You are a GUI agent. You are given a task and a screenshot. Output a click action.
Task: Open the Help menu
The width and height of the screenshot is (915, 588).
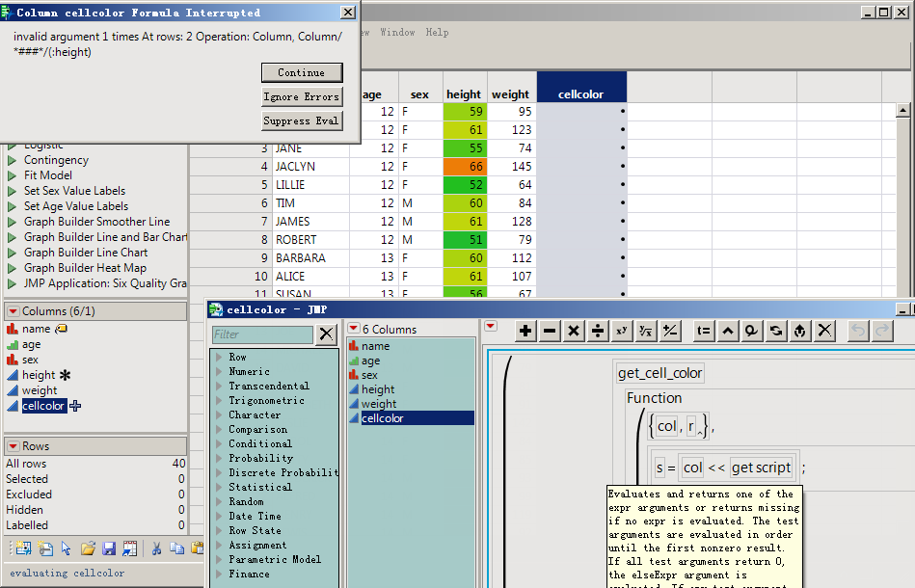[437, 32]
